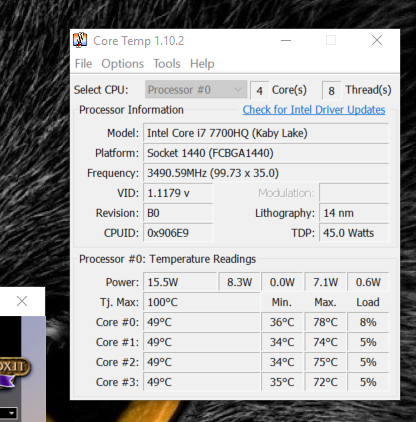
Task: Click the Lithography value 14 nm
Action: click(x=354, y=213)
